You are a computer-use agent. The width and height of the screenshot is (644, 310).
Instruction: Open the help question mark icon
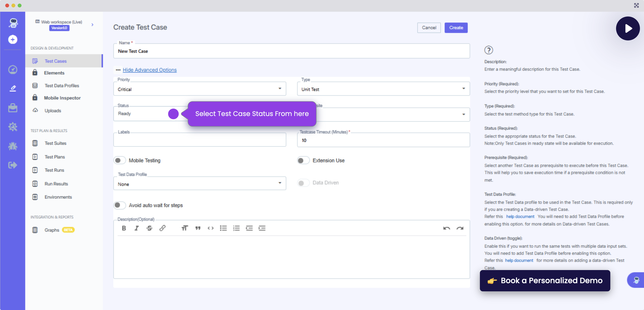point(488,50)
